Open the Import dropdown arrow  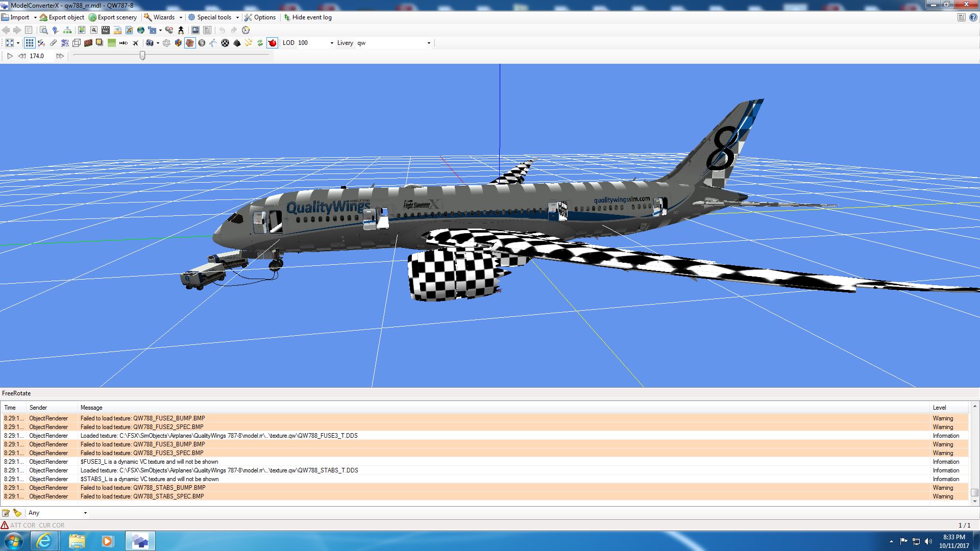point(35,17)
